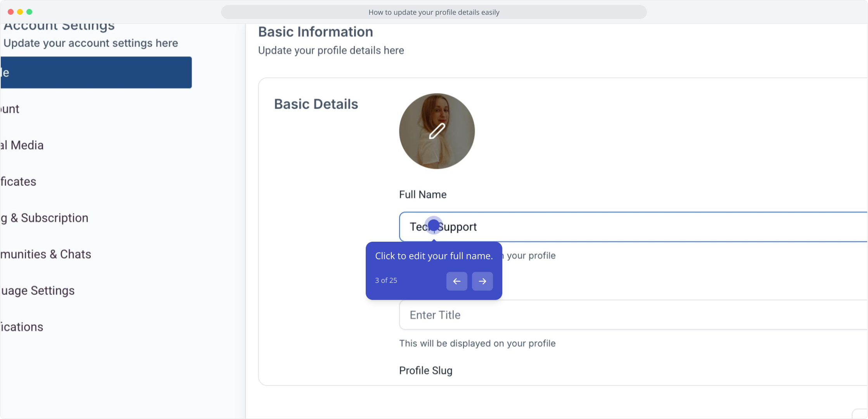Screen dimensions: 868x419
Task: Open Language Settings section
Action: click(x=38, y=291)
